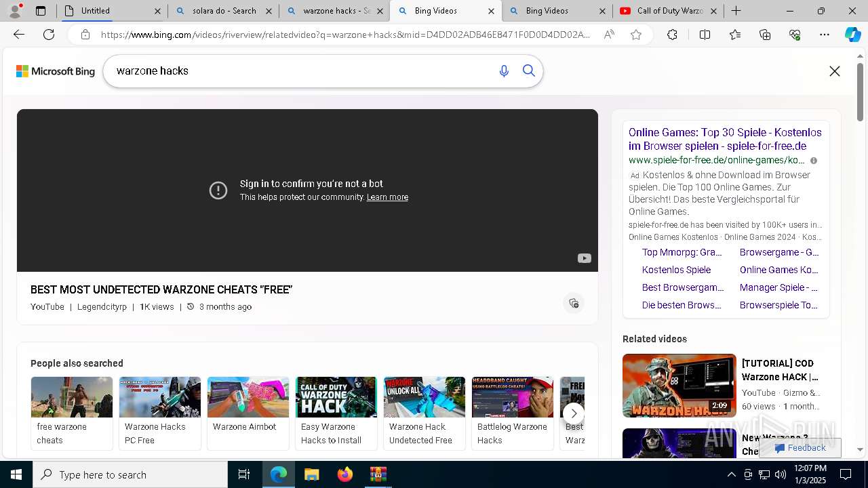Viewport: 868px width, 488px height.
Task: Open the notifications center icon
Action: (x=846, y=474)
